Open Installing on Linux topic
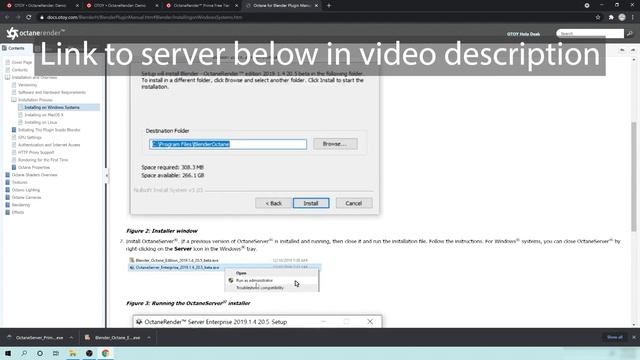Viewport: 640px width, 360px height. [x=40, y=122]
